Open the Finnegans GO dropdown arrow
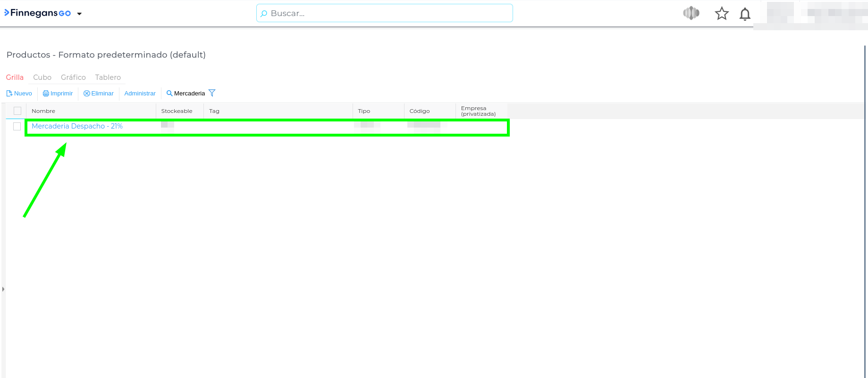Image resolution: width=868 pixels, height=378 pixels. (x=79, y=14)
